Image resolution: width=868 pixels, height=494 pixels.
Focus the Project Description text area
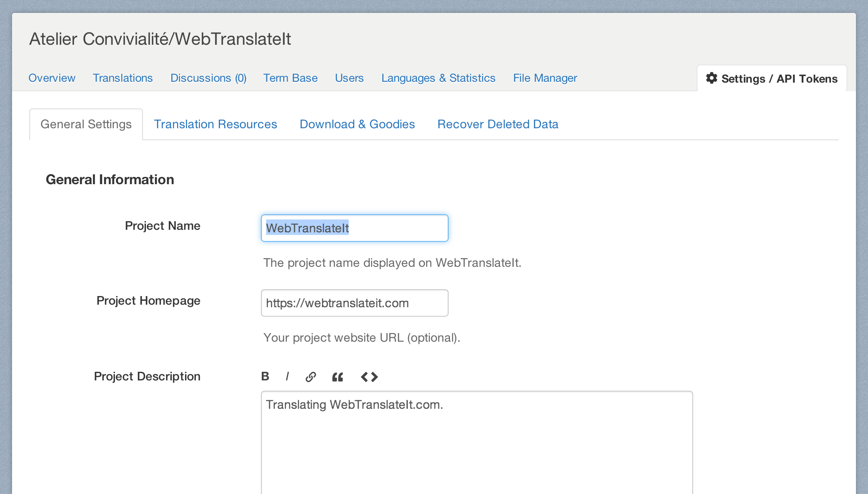477,443
